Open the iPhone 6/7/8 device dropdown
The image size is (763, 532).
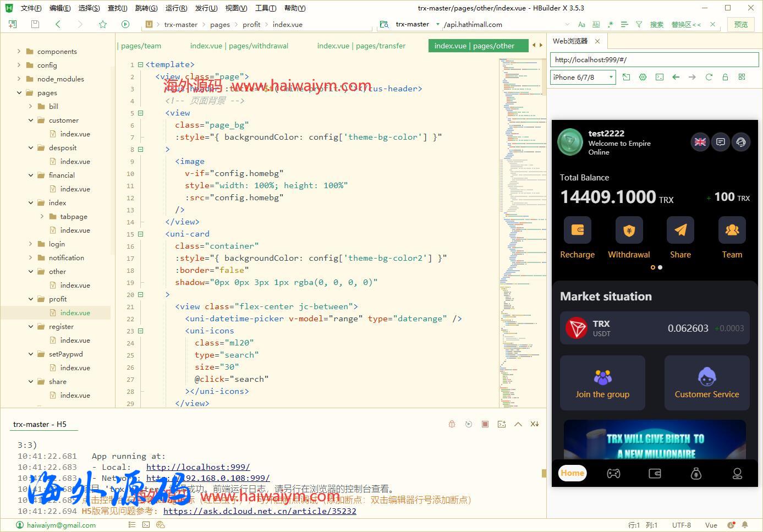coord(582,77)
